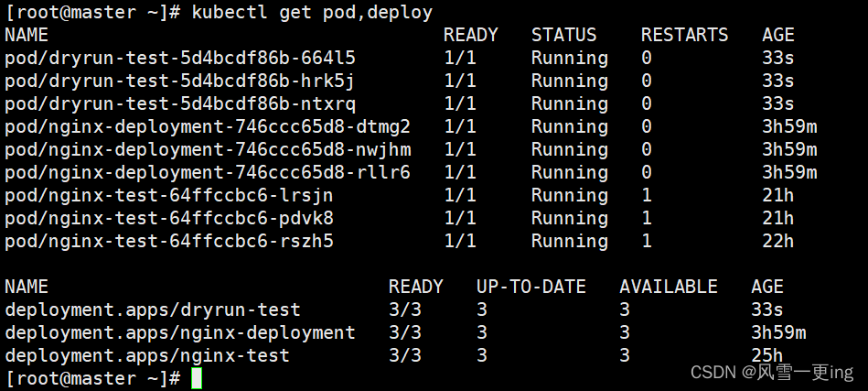
Task: Select pod/dryrun-test-5d4bcdf86b-664l5 name
Action: coord(180,58)
